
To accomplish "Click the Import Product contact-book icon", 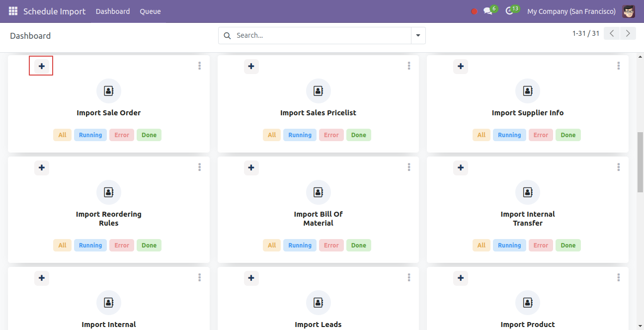I will 528,303.
